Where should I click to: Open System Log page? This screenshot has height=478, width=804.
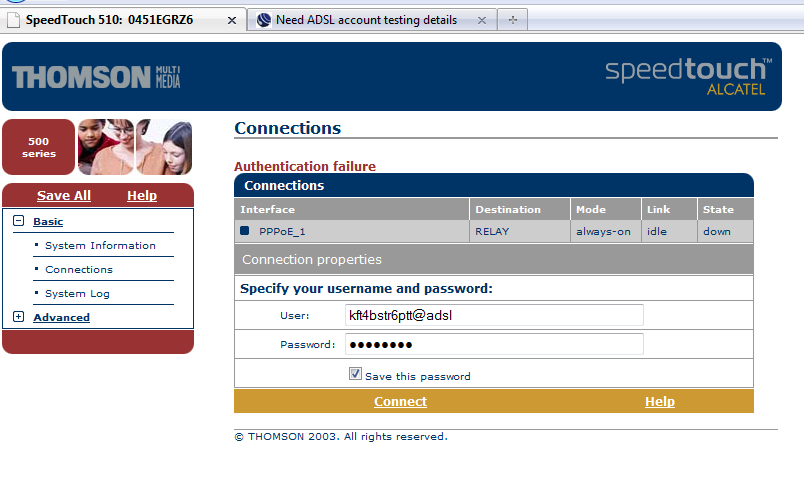tap(77, 294)
